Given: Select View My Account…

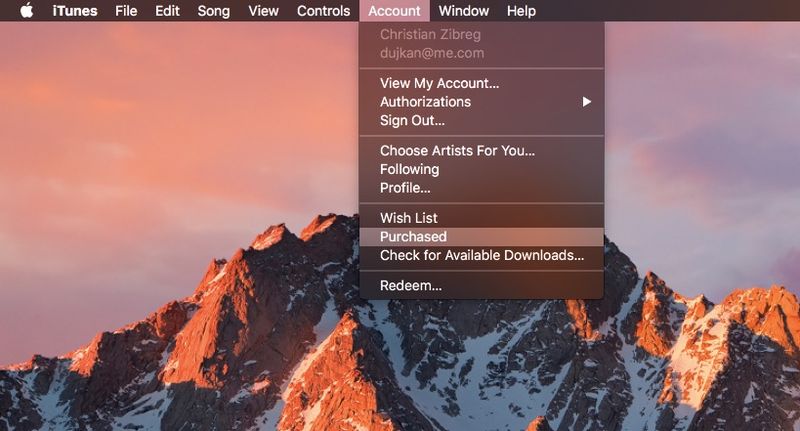Looking at the screenshot, I should pyautogui.click(x=482, y=83).
